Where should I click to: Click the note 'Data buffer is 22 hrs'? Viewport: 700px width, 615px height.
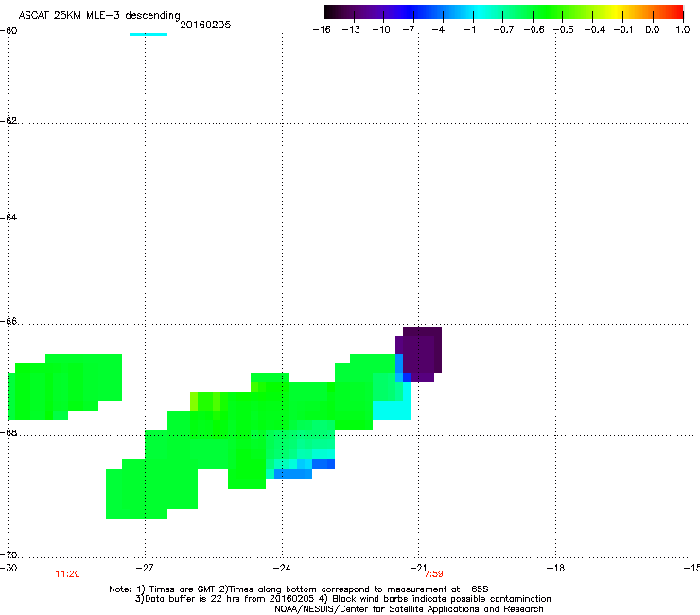pos(188,599)
